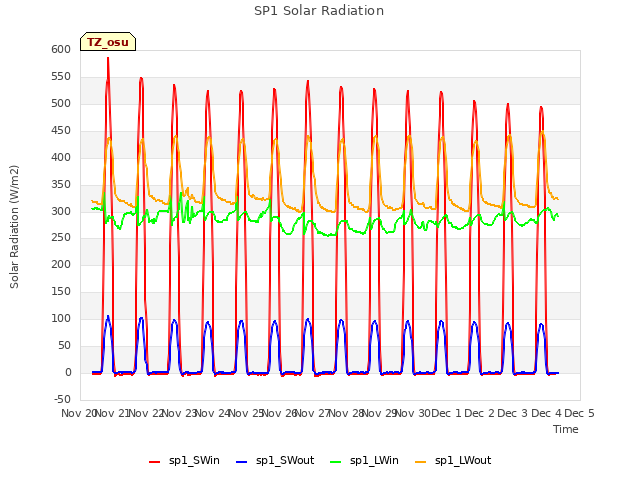This screenshot has height=480, width=640.
Task: Click the 100 y-axis tick label
Action: 61,318
